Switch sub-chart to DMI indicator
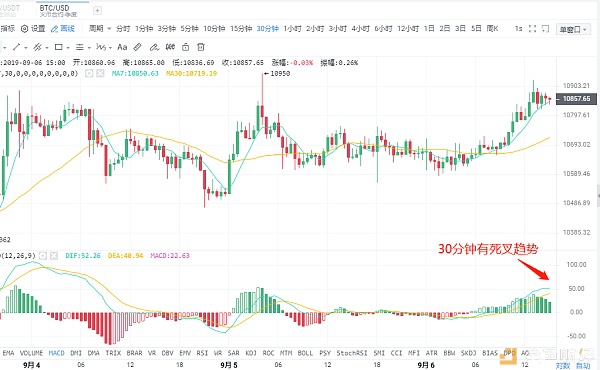 point(76,353)
